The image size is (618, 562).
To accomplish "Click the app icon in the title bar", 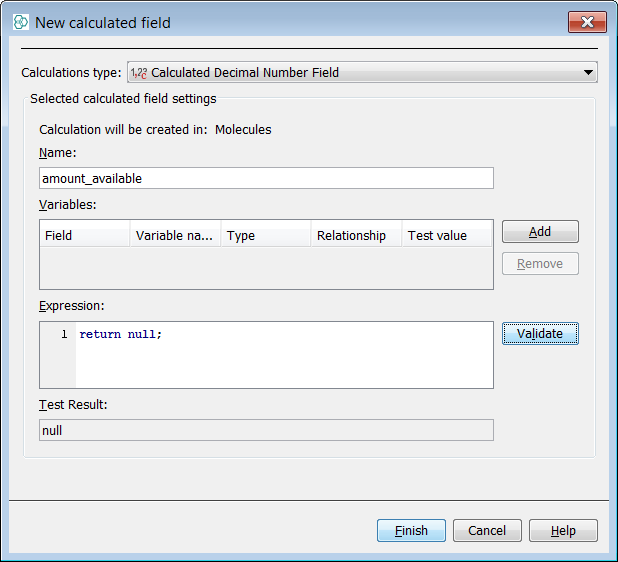I will tap(21, 22).
